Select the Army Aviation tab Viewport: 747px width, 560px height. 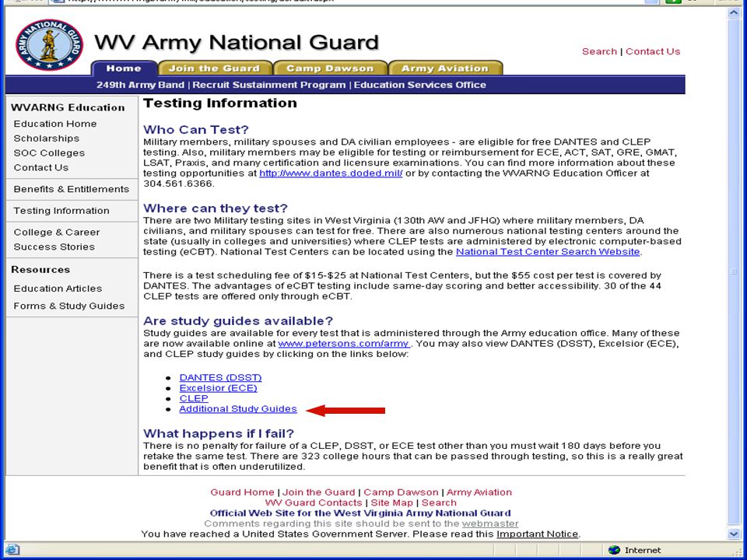[x=445, y=68]
